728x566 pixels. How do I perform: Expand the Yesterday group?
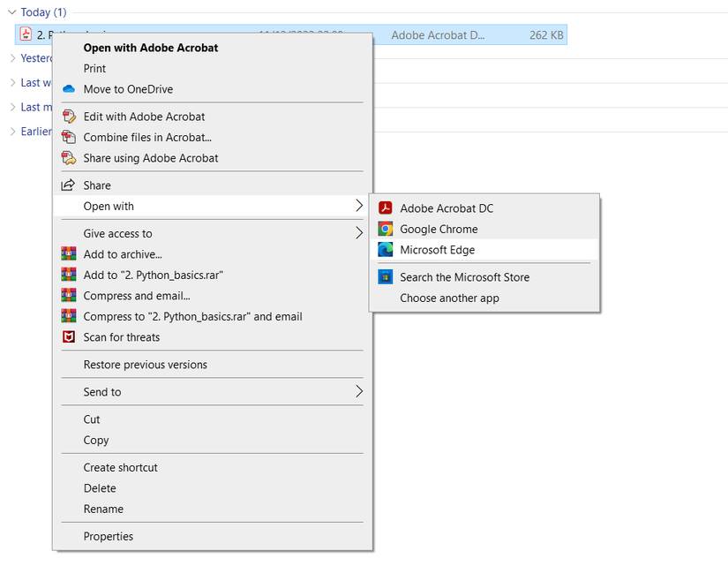(x=11, y=57)
